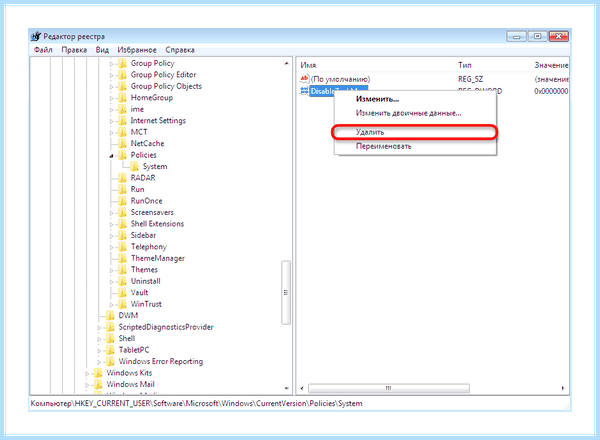
Task: Click the RunOnce folder icon
Action: (122, 201)
